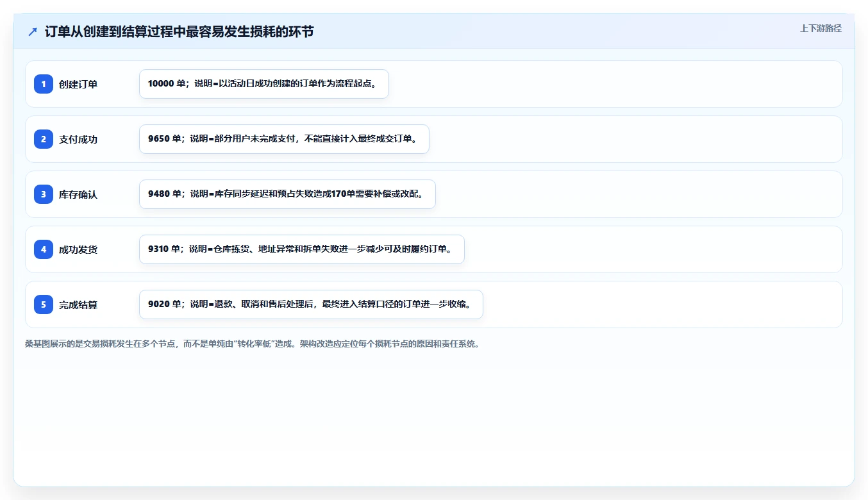Select step badge number 3

click(x=44, y=194)
